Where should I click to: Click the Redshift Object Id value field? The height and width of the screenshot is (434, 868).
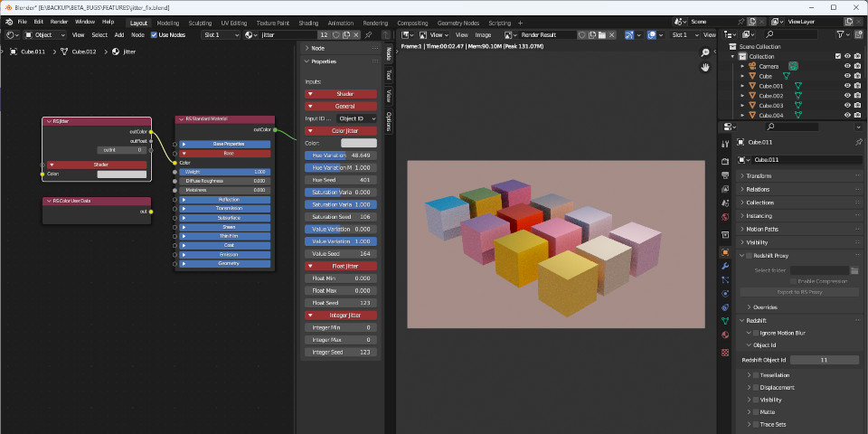[x=824, y=360]
